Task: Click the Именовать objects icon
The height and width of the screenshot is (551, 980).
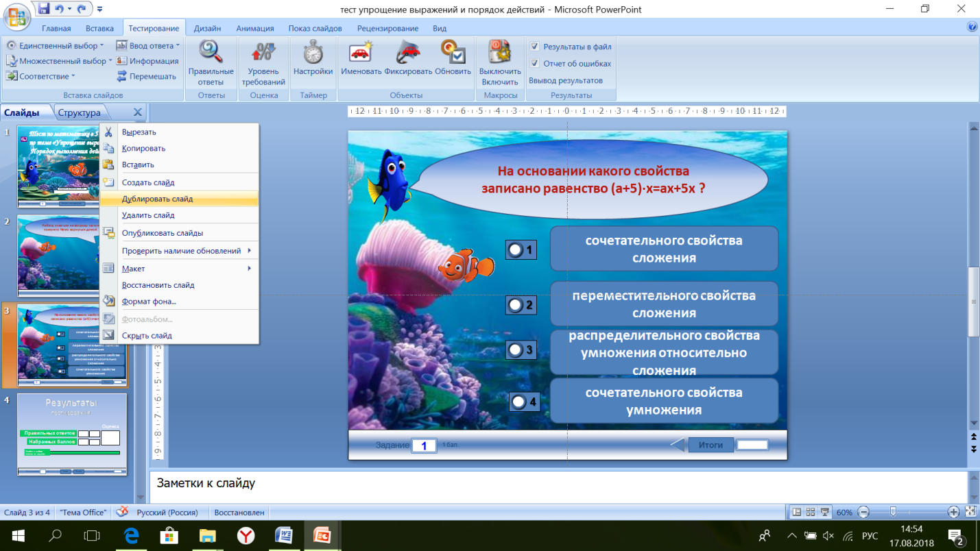Action: (361, 52)
